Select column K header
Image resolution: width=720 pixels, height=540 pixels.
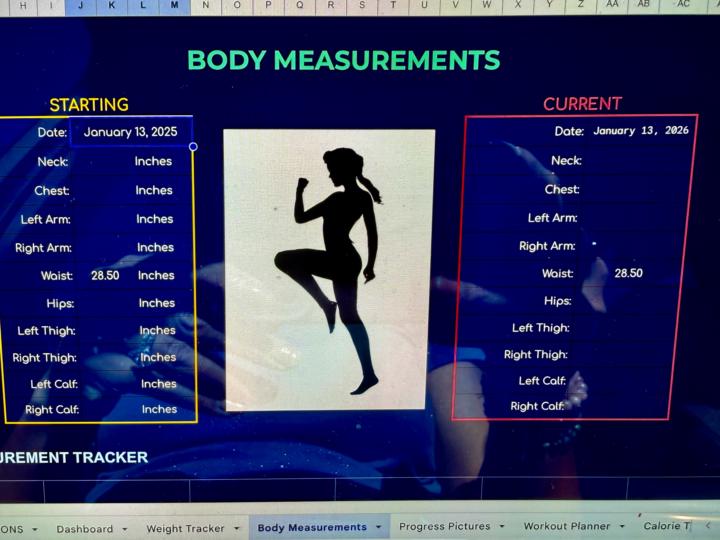(112, 6)
